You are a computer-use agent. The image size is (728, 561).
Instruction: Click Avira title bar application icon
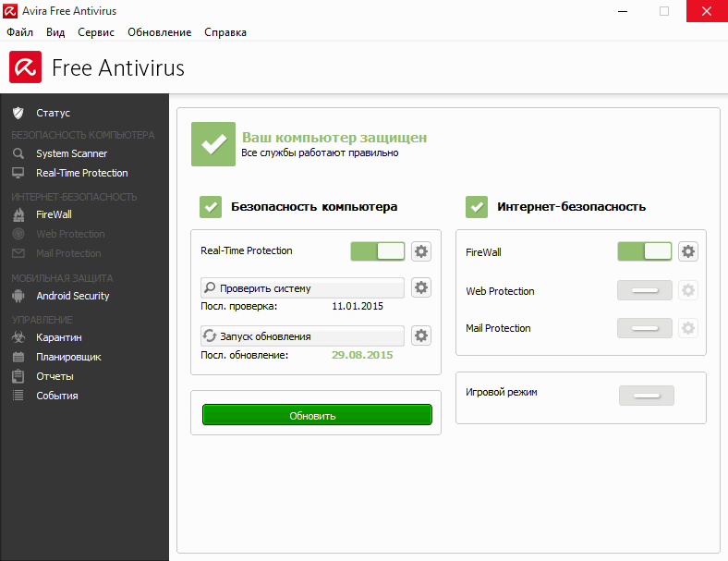tap(10, 11)
